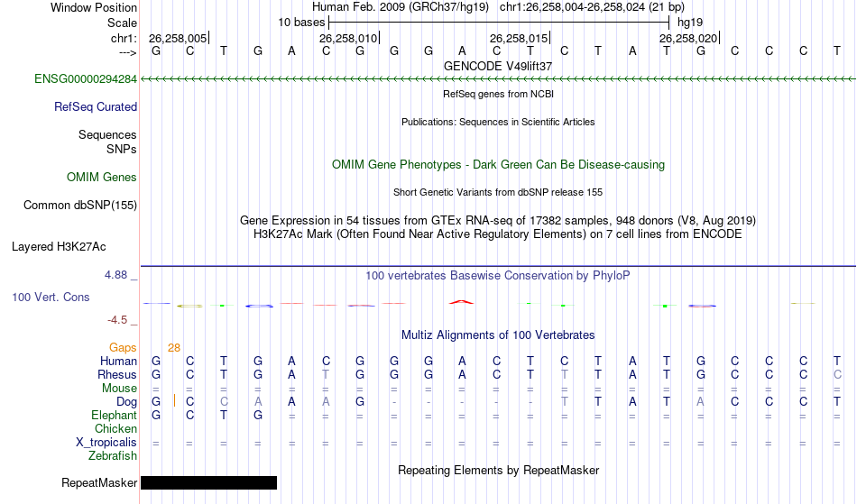The width and height of the screenshot is (857, 504).
Task: Click Short Genetic Variants from dbSNP title
Action: tap(498, 192)
